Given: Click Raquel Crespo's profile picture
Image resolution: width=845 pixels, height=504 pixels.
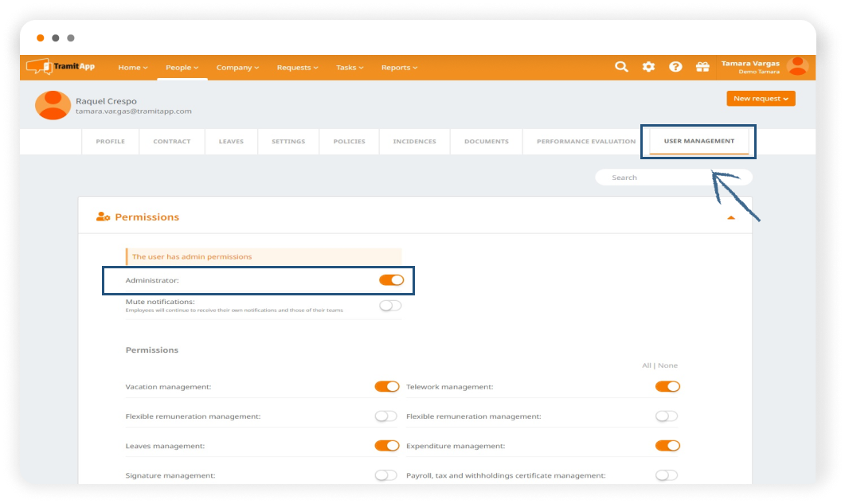Looking at the screenshot, I should point(53,105).
